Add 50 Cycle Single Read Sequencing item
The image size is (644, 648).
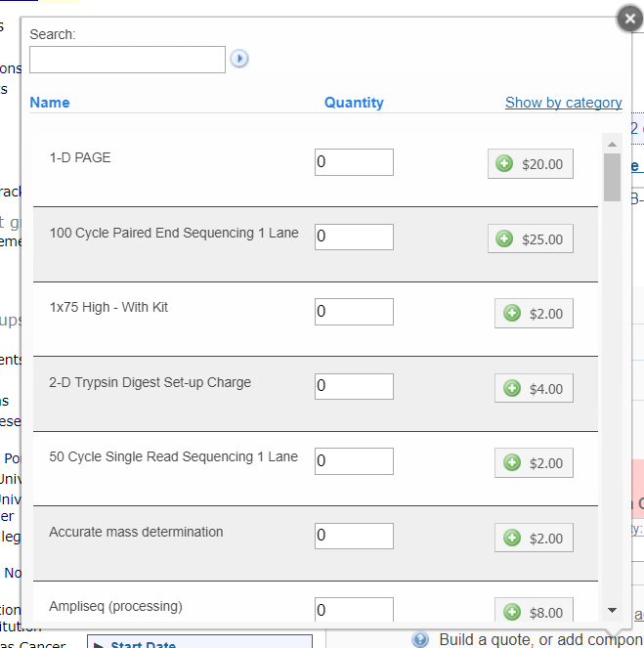coord(534,463)
